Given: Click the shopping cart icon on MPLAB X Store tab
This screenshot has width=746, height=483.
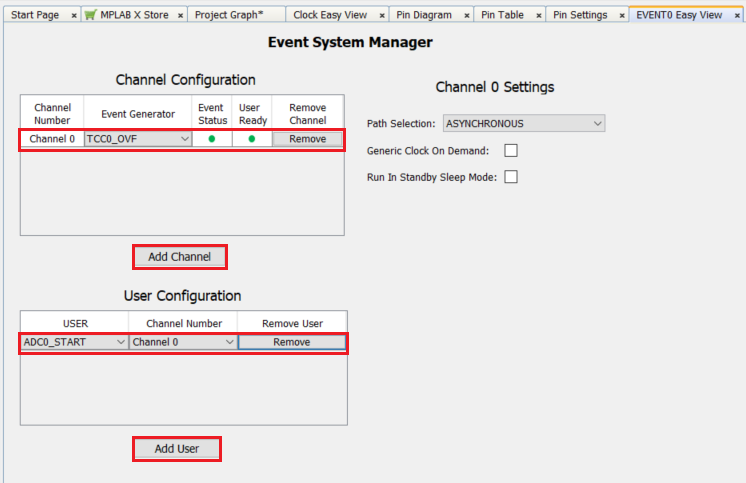Looking at the screenshot, I should 91,15.
